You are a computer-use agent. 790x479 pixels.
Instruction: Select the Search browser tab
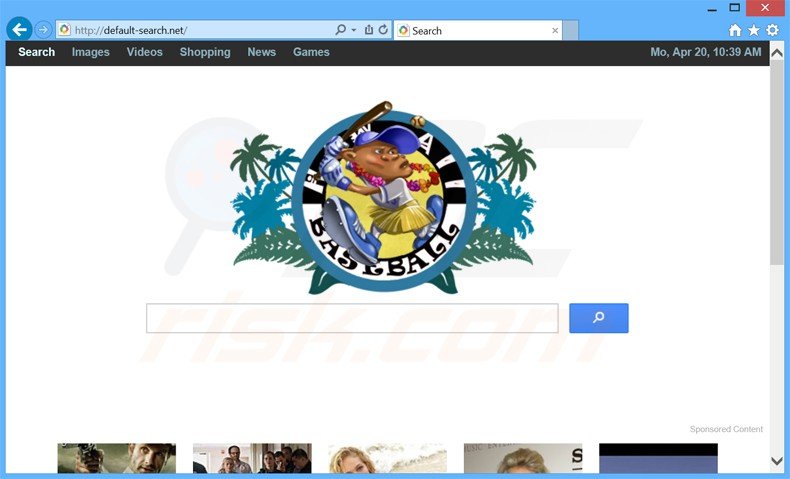click(478, 30)
